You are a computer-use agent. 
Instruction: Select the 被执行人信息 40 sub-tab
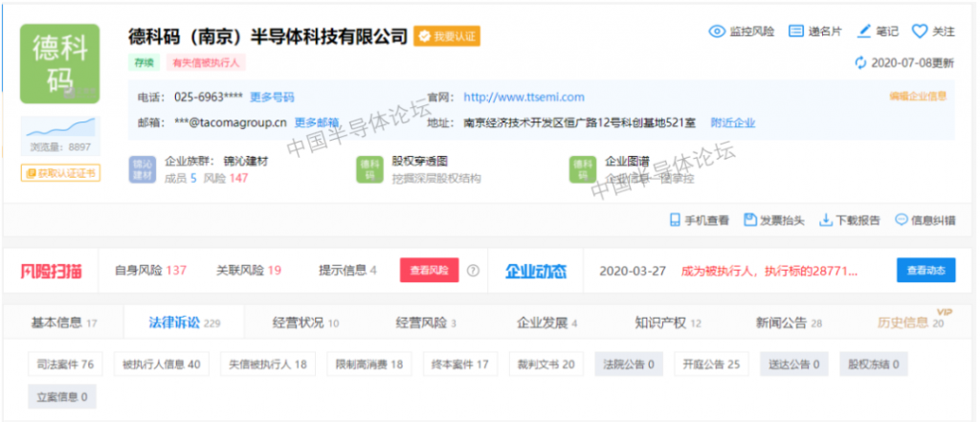[161, 364]
